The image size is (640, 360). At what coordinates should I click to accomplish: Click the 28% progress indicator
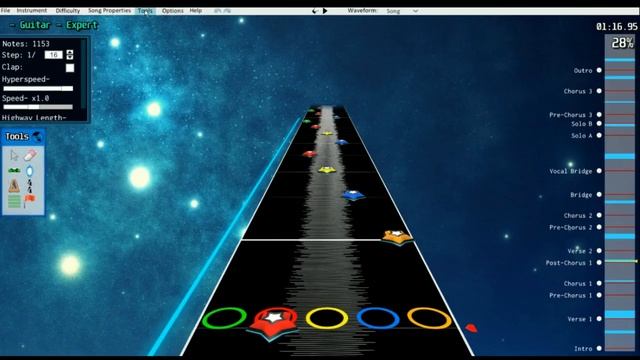point(622,42)
